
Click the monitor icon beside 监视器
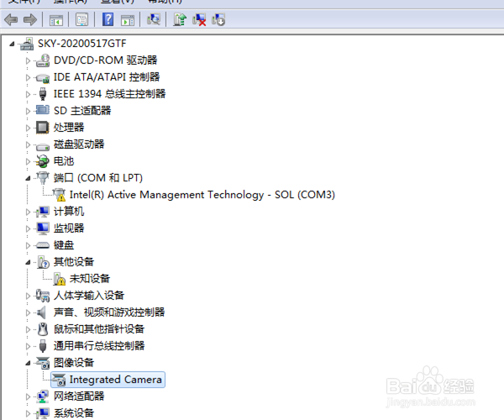pyautogui.click(x=43, y=228)
